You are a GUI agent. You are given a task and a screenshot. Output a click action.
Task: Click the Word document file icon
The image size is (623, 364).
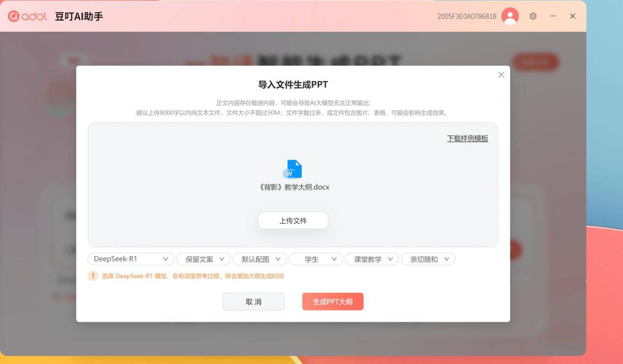click(x=293, y=169)
